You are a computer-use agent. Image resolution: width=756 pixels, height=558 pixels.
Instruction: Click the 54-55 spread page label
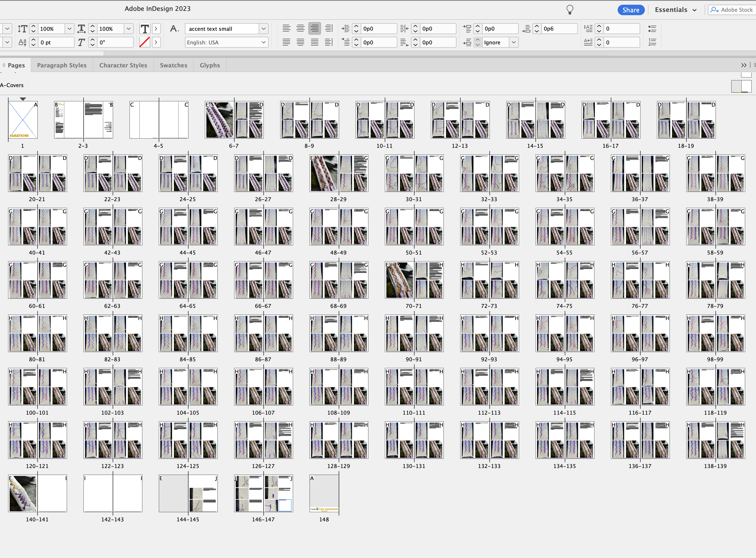564,253
